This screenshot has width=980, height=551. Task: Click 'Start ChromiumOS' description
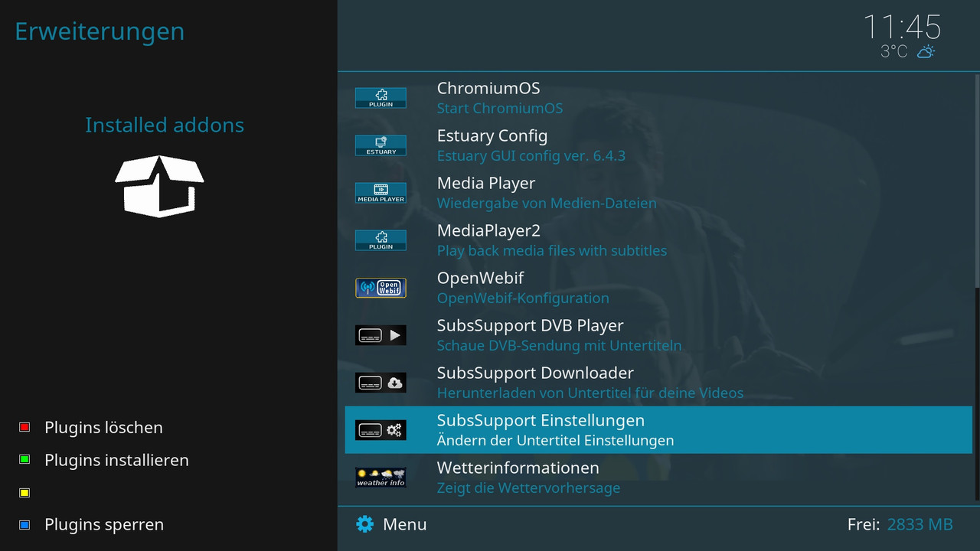click(500, 109)
